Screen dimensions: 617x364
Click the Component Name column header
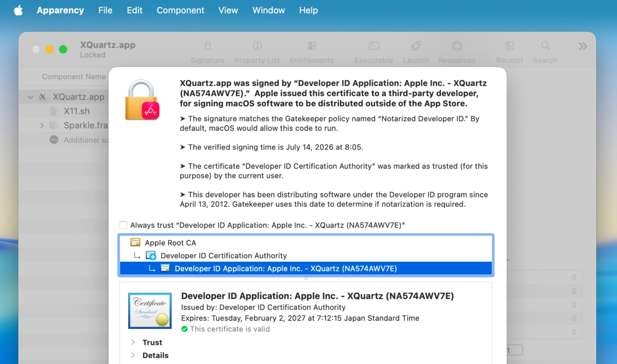[74, 77]
